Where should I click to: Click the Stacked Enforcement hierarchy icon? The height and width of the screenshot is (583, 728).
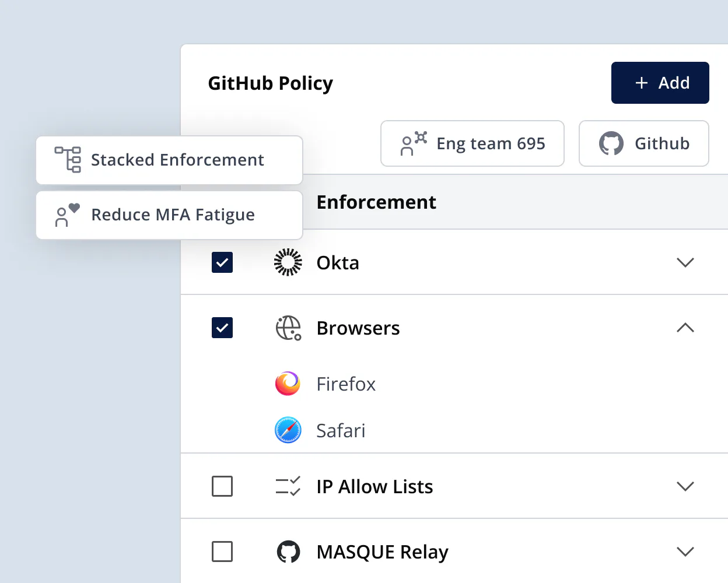tap(68, 160)
